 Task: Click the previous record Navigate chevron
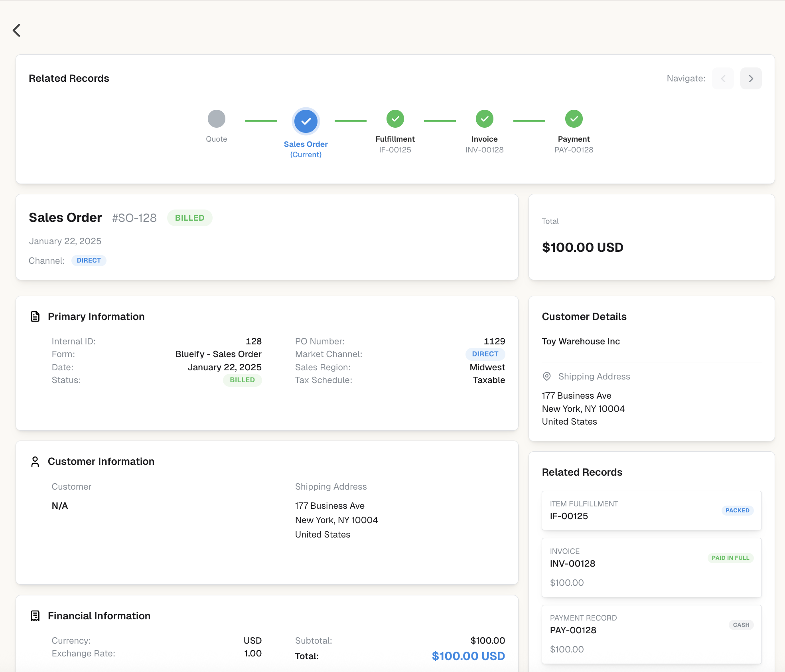tap(723, 79)
